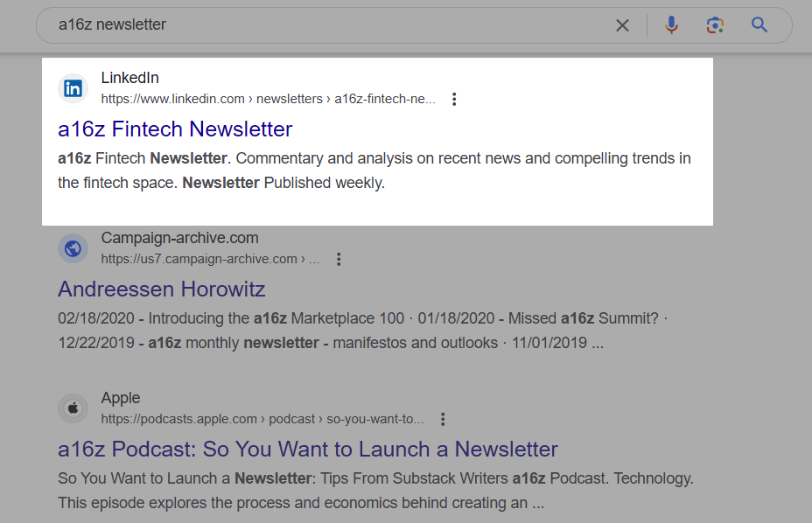Open the three-dot menu for the LinkedIn result
The height and width of the screenshot is (523, 812).
point(454,99)
